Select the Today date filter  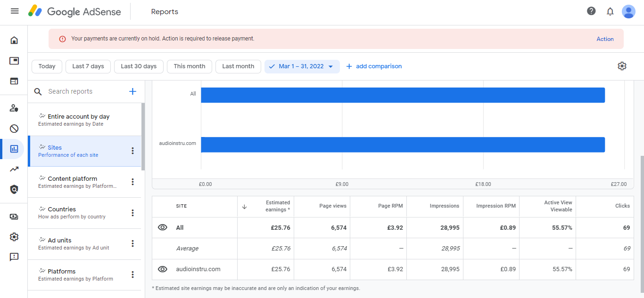coord(47,66)
